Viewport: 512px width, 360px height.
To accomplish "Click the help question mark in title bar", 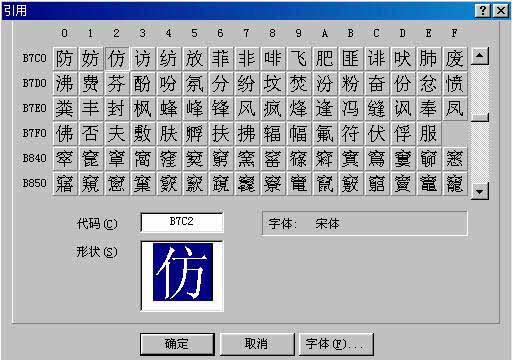I will (483, 11).
